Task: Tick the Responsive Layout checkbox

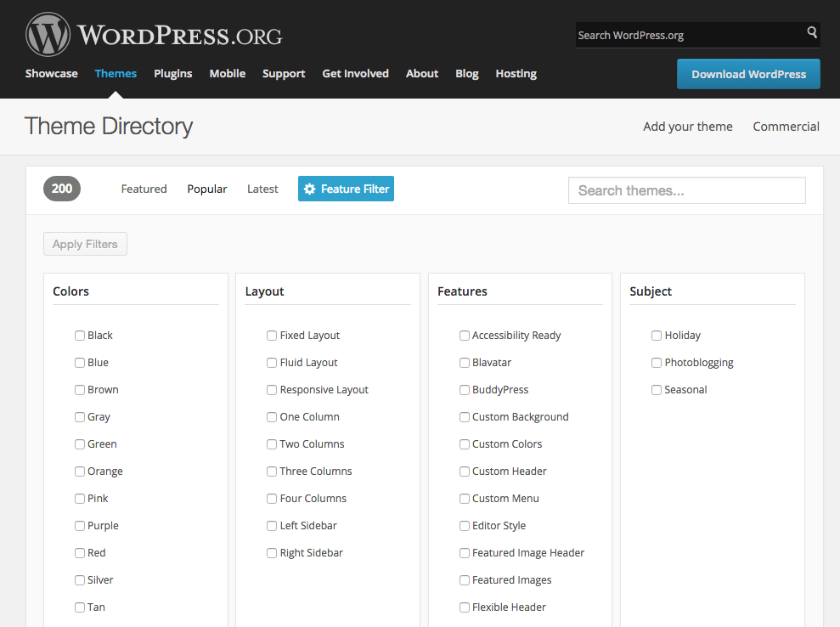Action: [x=272, y=390]
